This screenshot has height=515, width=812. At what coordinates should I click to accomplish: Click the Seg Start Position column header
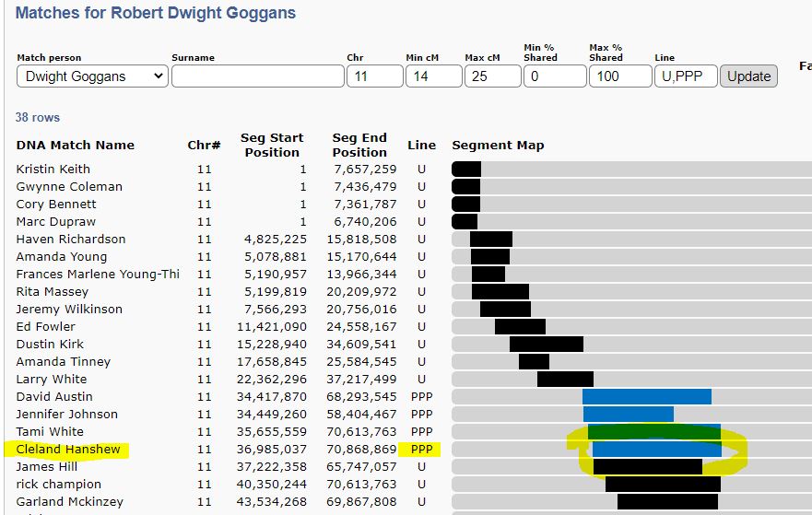coord(271,145)
